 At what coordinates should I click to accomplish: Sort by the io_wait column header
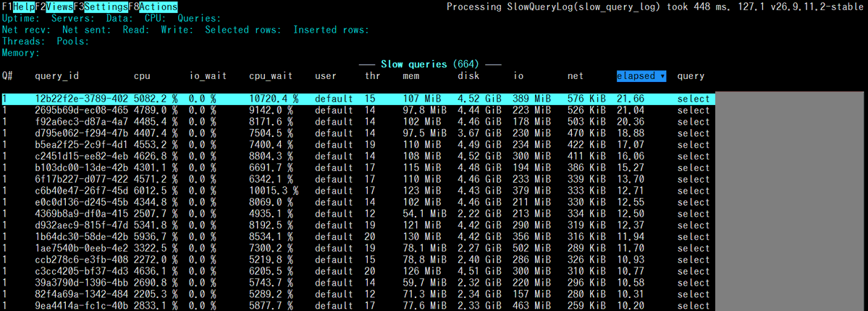tap(208, 76)
